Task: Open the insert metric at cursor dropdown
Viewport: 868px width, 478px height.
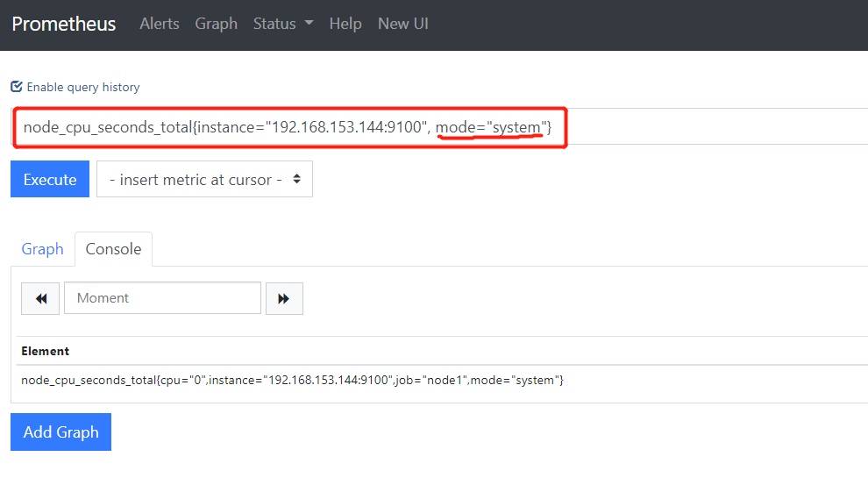Action: coord(204,179)
